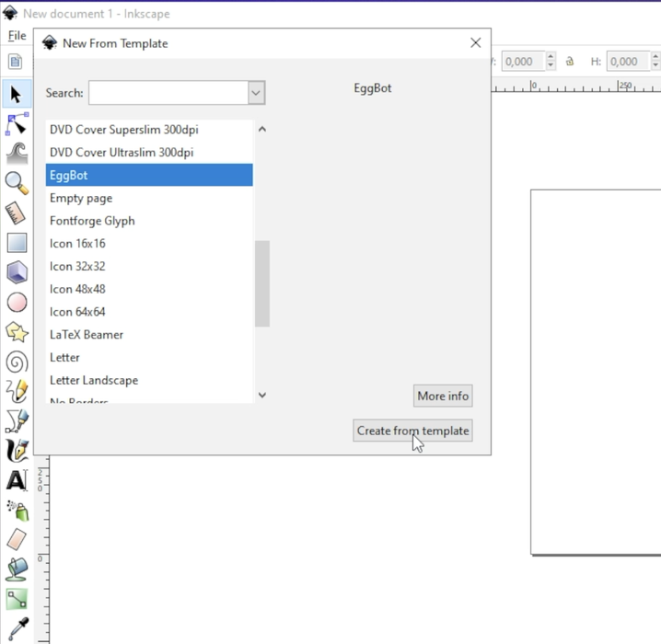Select the LaTeX Beamer template

pos(149,335)
